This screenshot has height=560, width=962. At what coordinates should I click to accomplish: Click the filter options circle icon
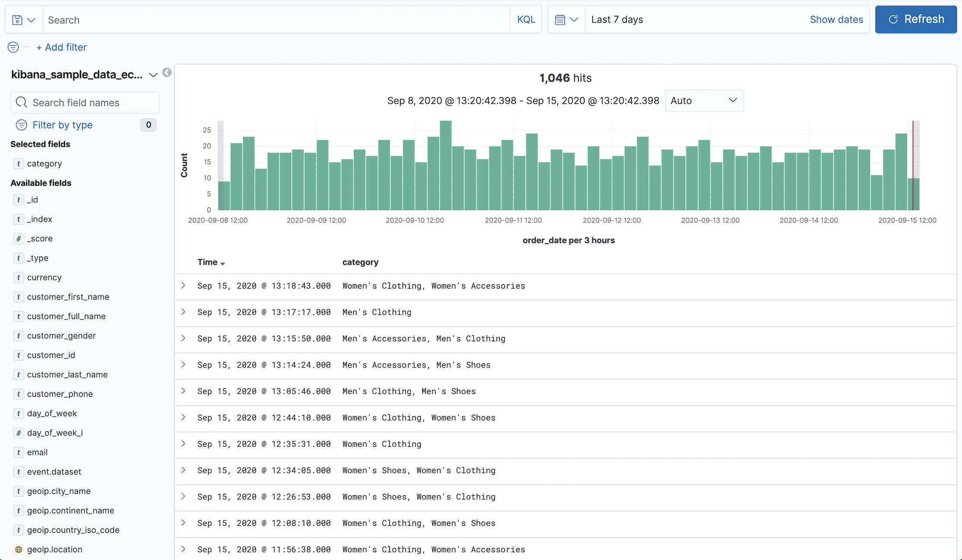click(13, 47)
